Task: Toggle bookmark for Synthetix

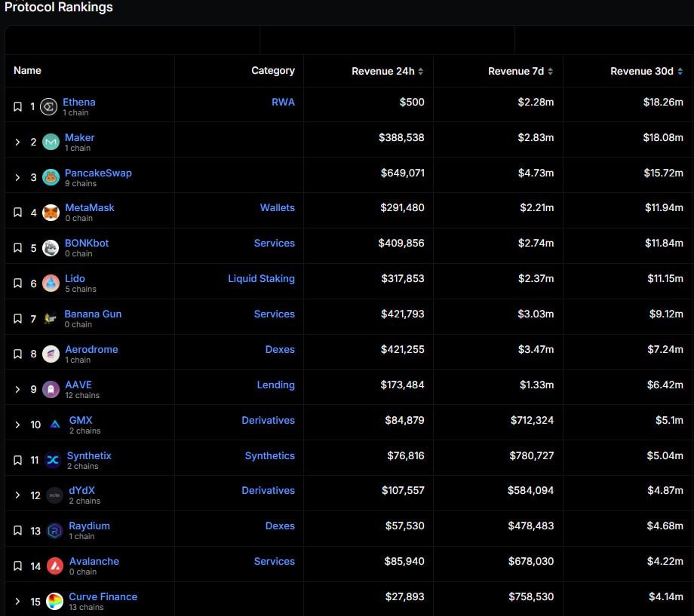Action: pyautogui.click(x=17, y=460)
